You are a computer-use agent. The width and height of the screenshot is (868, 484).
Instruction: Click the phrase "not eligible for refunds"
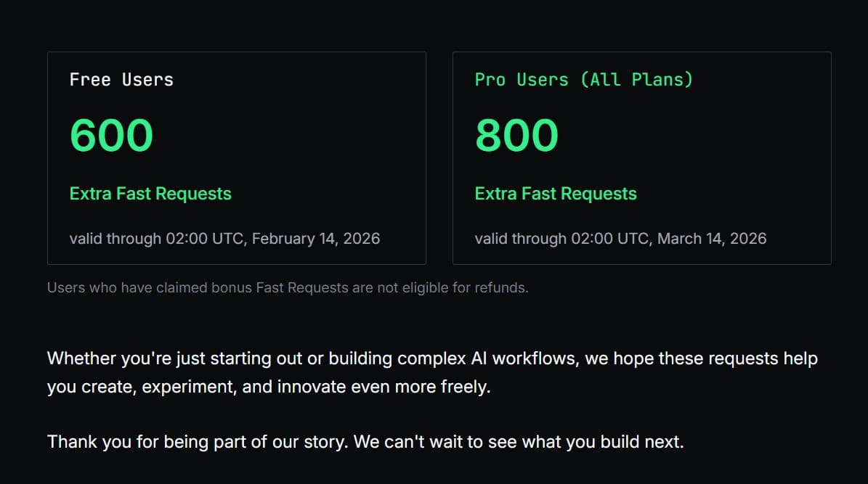coord(452,287)
